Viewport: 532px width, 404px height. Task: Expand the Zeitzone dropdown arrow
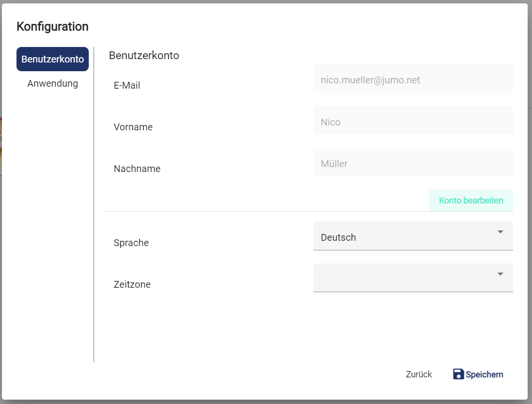click(x=500, y=274)
